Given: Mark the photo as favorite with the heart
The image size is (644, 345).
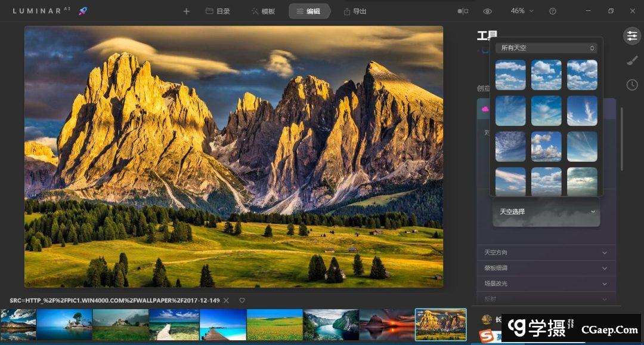Looking at the screenshot, I should point(242,300).
